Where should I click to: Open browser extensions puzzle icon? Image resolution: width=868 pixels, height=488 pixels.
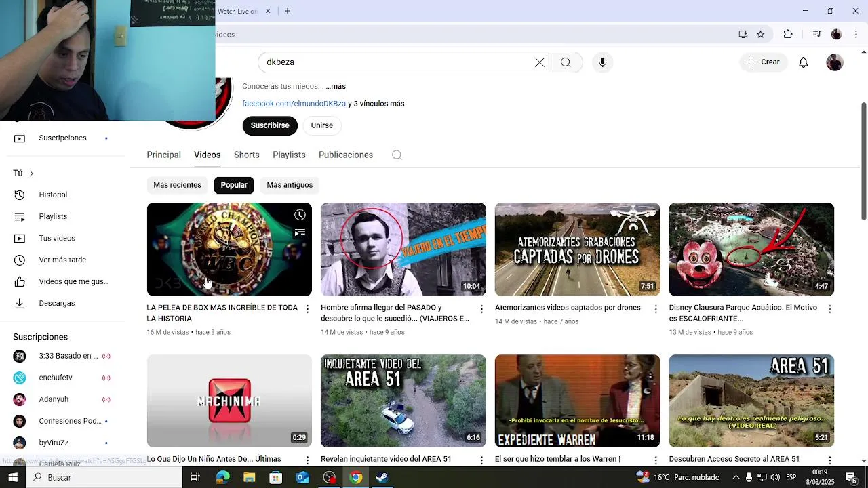pyautogui.click(x=787, y=35)
